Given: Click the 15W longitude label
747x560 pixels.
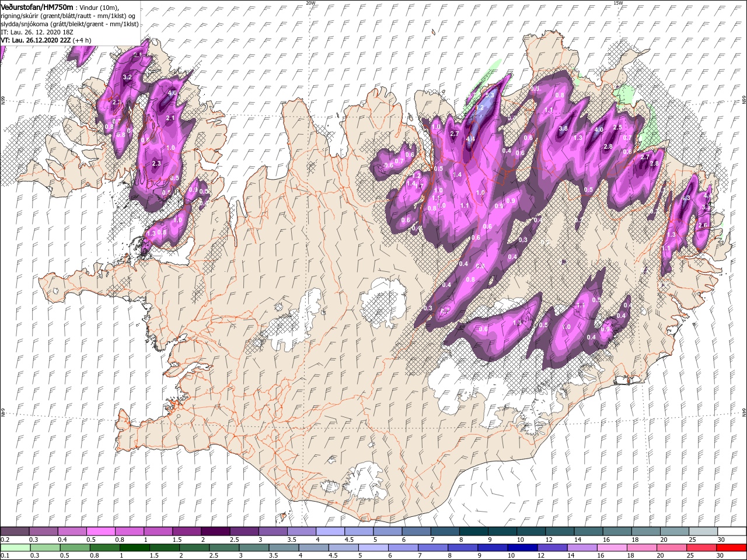Looking at the screenshot, I should (x=617, y=3).
